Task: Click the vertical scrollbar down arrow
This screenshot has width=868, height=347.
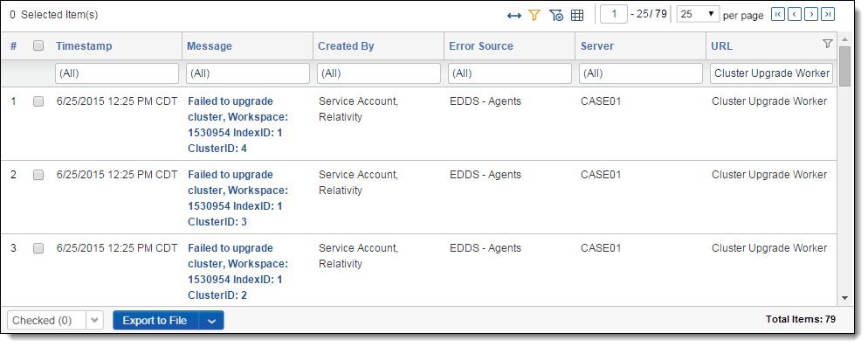Action: click(844, 298)
